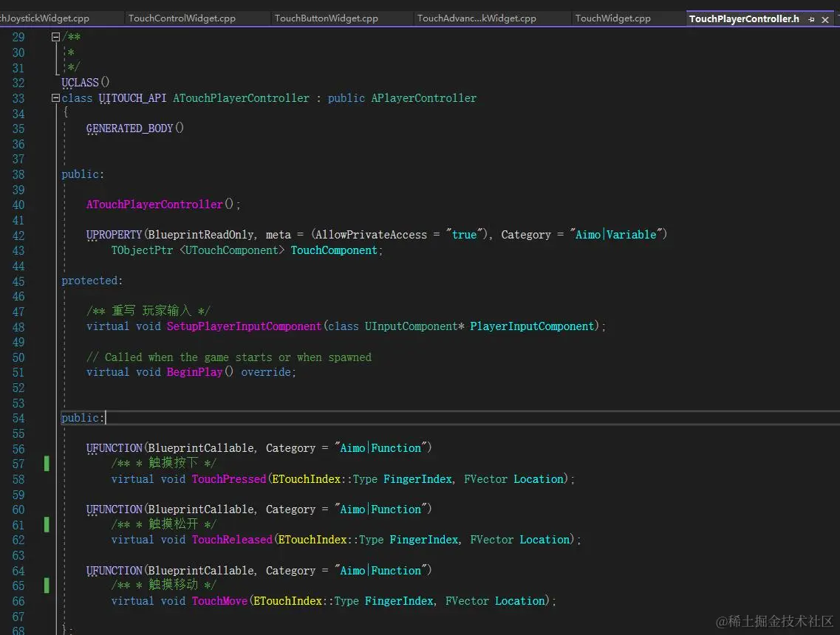840x635 pixels.
Task: Click the green change marker at line 61
Action: [47, 524]
